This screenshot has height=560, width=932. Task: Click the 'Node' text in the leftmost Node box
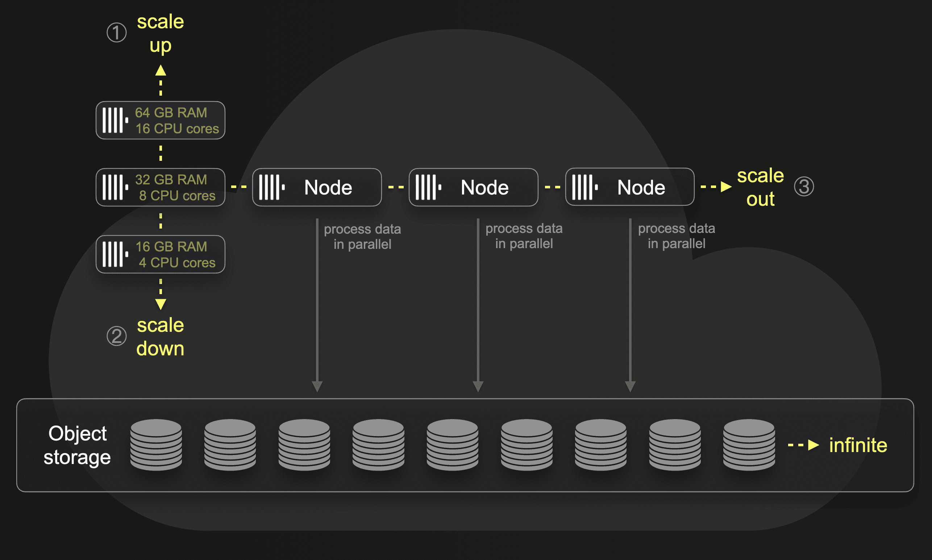coord(328,188)
